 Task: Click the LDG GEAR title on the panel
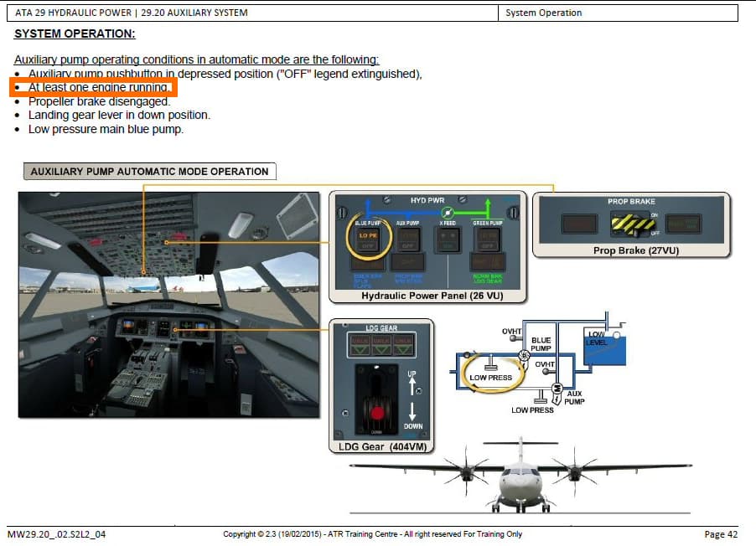coord(381,328)
